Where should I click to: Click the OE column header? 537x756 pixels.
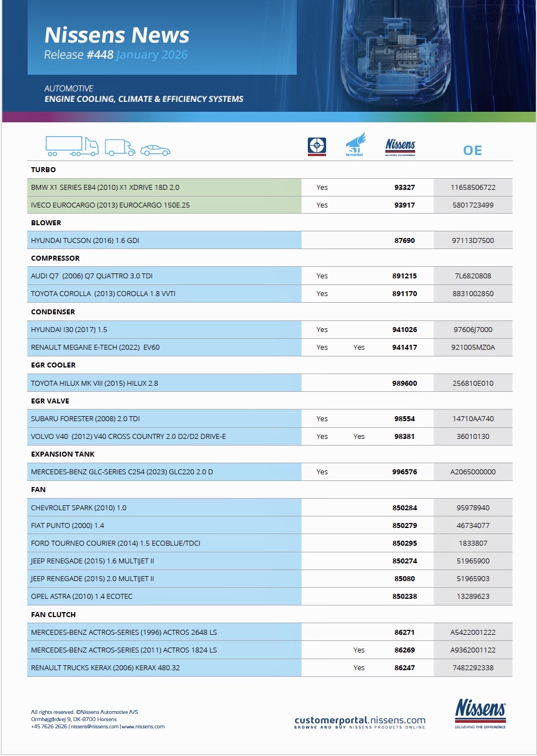coord(472,151)
